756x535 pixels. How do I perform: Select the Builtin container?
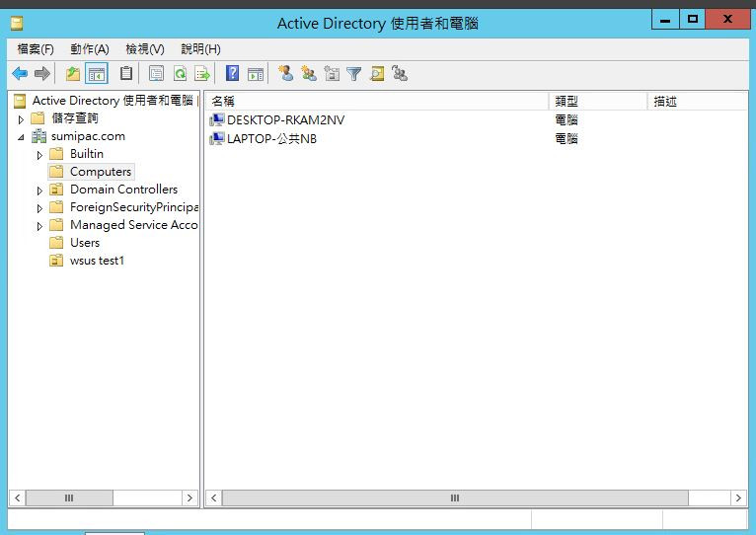[x=87, y=154]
